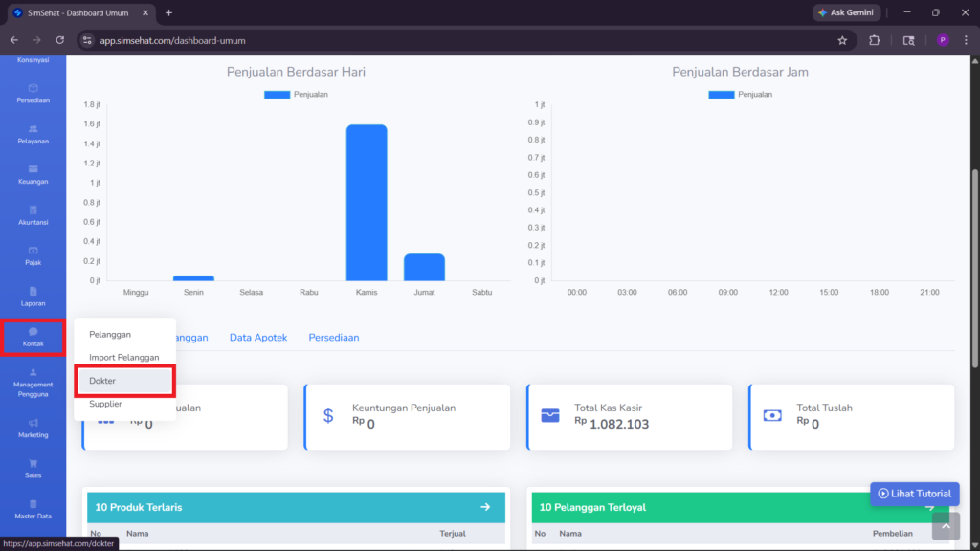This screenshot has height=551, width=980.
Task: Click the Lihat Tutorial button
Action: coord(914,494)
